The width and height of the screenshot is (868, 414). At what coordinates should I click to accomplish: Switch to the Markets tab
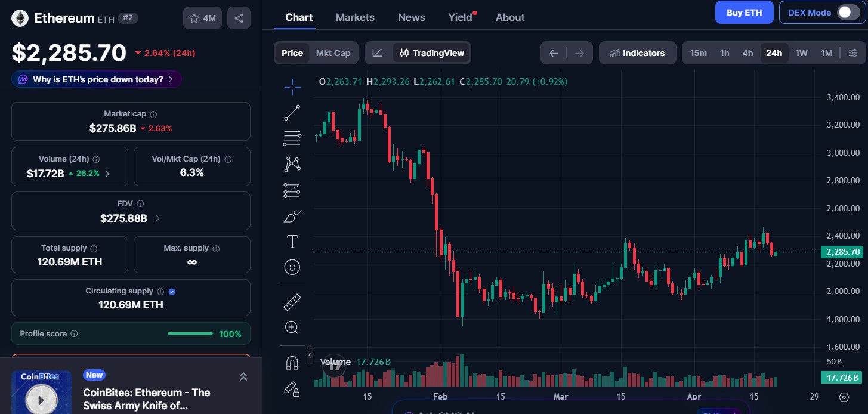[x=355, y=17]
